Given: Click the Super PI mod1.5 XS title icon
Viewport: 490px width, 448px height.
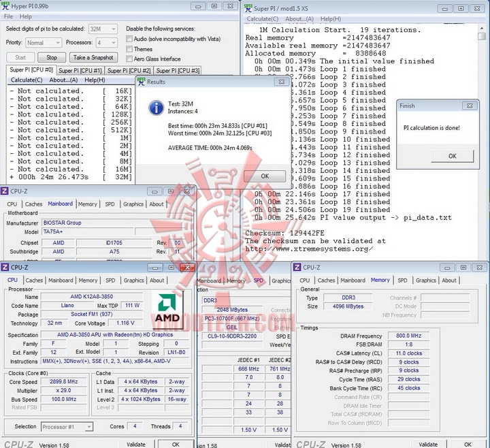Looking at the screenshot, I should pos(248,7).
